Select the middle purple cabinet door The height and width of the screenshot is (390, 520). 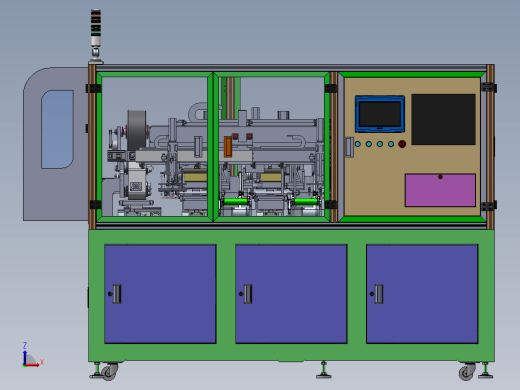291,294
